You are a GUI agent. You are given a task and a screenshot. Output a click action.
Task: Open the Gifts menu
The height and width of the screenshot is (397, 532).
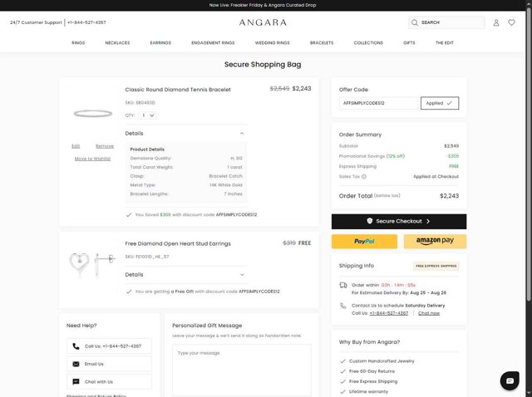coord(409,42)
